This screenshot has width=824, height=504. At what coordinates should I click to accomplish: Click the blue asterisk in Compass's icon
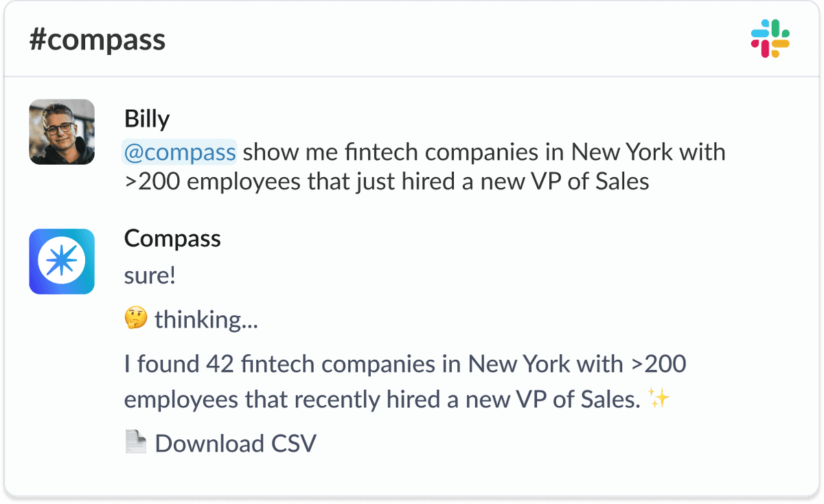pyautogui.click(x=61, y=262)
